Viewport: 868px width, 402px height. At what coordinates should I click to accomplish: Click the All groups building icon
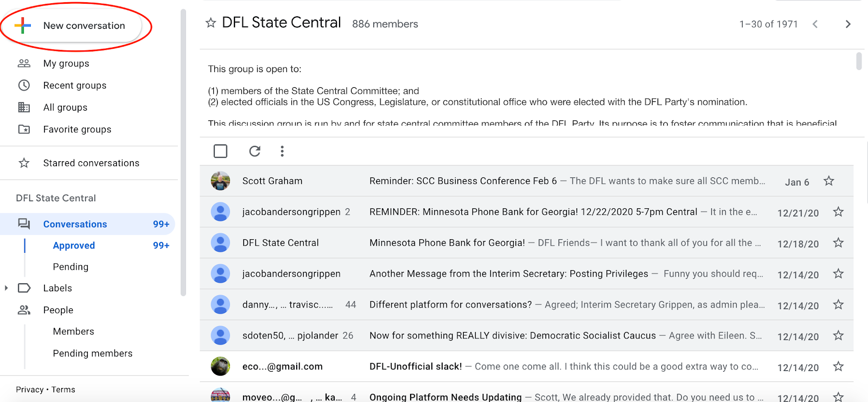24,107
